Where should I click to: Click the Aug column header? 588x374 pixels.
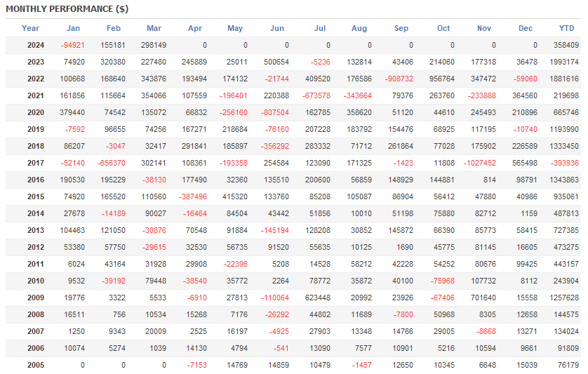[x=359, y=28]
